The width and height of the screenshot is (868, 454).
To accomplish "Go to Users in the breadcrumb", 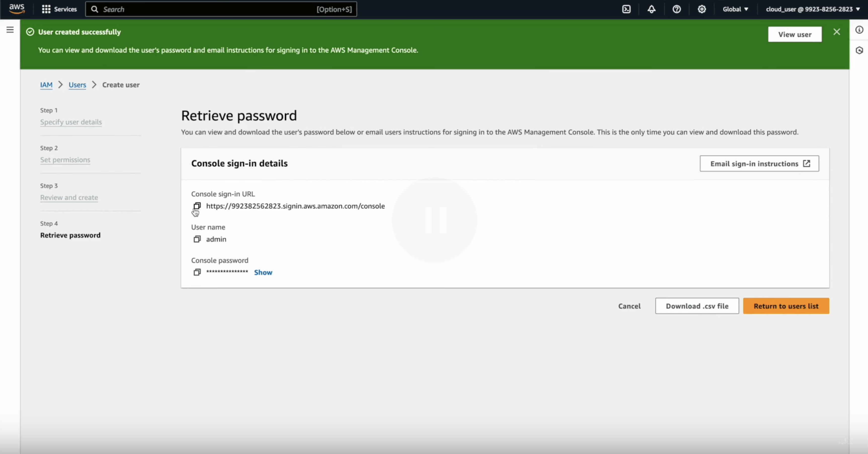I will (x=77, y=85).
